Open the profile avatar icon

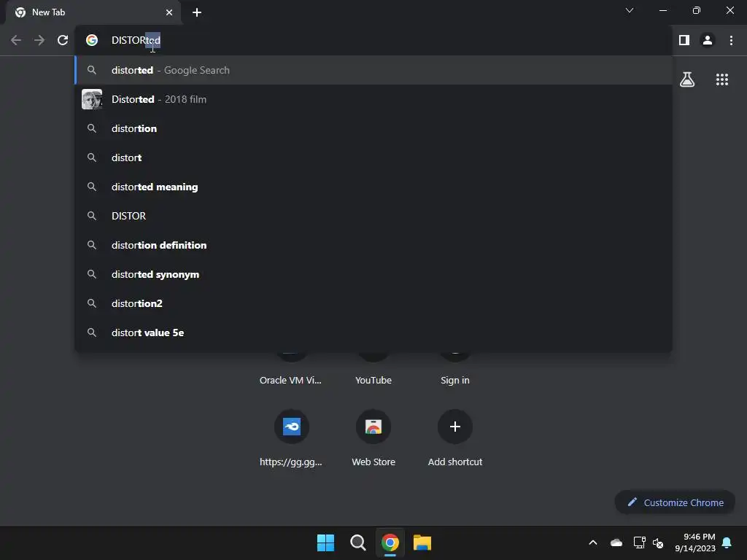(x=708, y=40)
